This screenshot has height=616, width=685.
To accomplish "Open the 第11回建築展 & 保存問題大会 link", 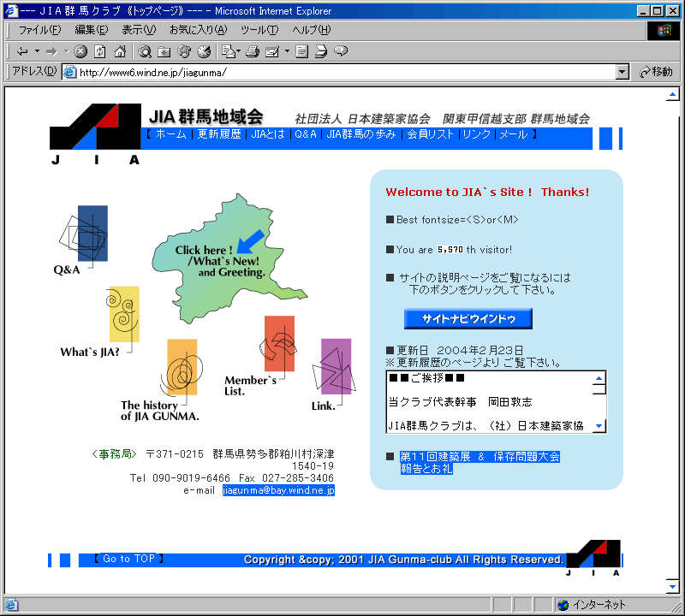I will (479, 462).
